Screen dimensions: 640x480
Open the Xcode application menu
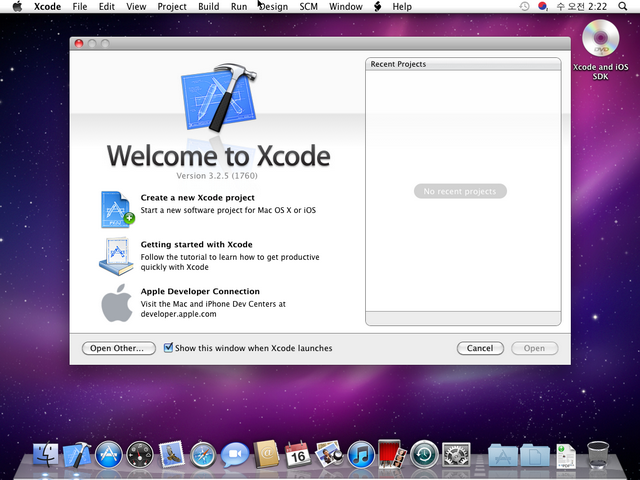pos(47,7)
